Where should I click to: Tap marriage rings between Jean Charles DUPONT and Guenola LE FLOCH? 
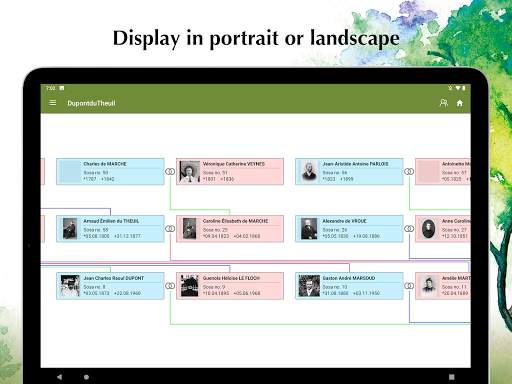click(170, 286)
